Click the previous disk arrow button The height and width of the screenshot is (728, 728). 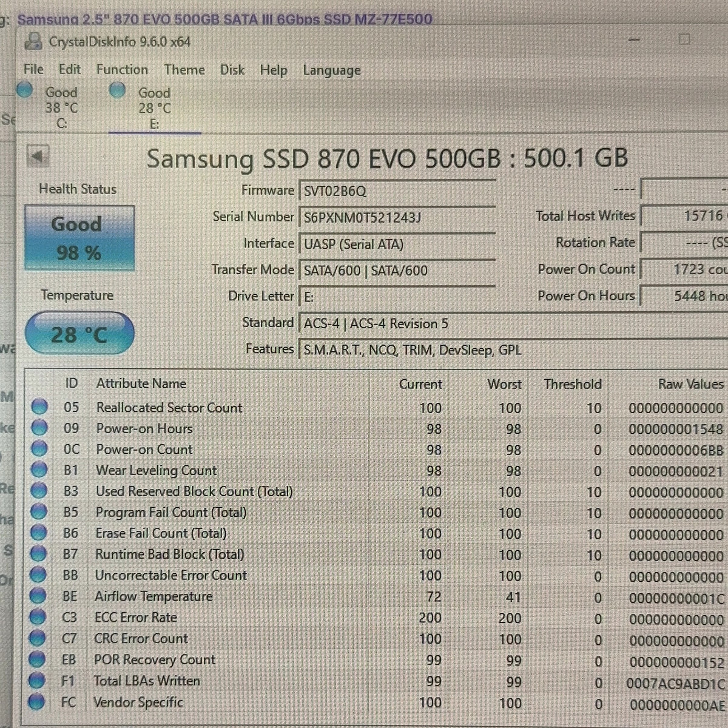(38, 157)
